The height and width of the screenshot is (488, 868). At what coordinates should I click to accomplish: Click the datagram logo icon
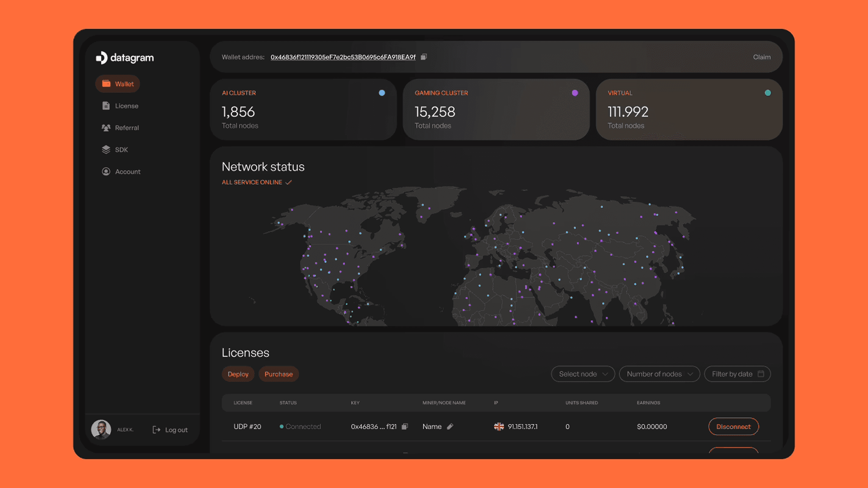pos(101,58)
